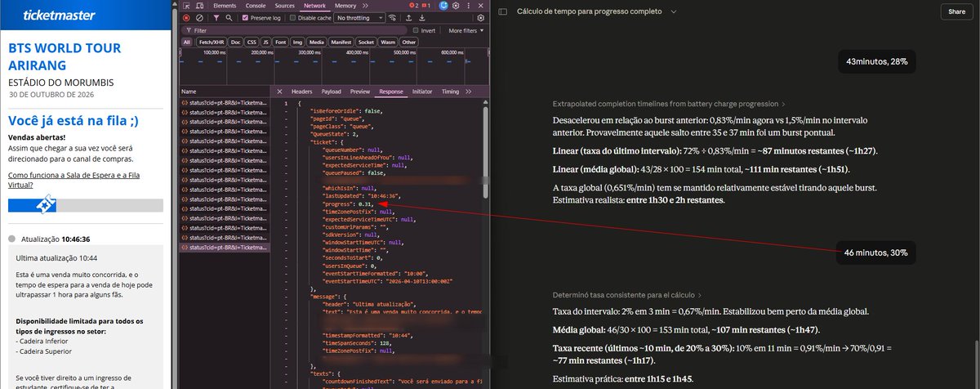Screen dimensions: 980x389
Task: Select the Font type filter
Action: (x=281, y=42)
